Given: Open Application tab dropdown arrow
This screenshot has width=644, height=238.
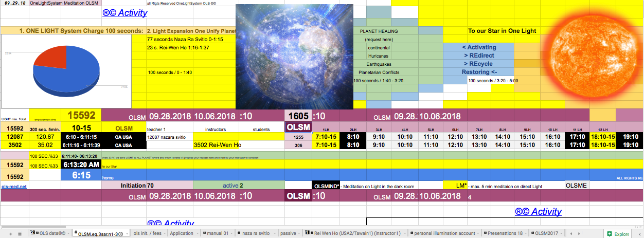Looking at the screenshot, I should coord(197,233).
